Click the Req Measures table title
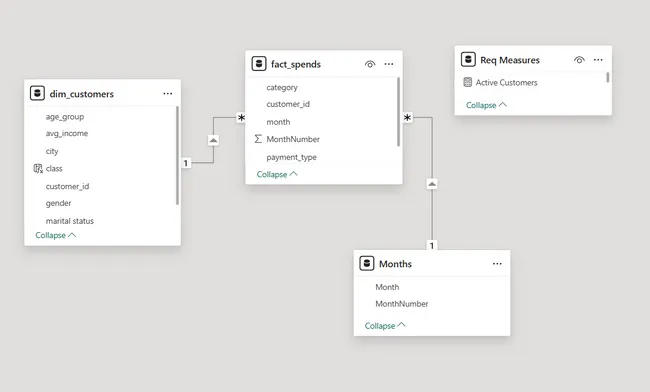Image resolution: width=650 pixels, height=392 pixels. [x=510, y=60]
